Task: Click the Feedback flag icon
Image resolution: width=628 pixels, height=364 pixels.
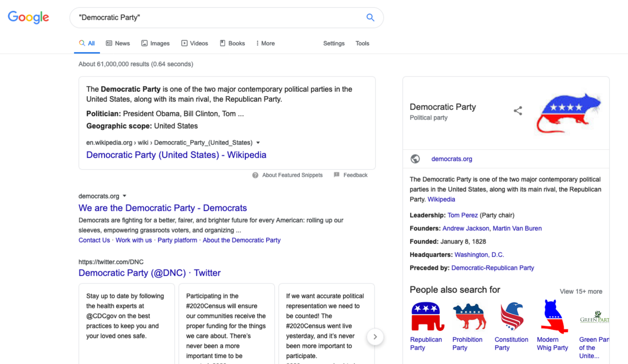Action: click(336, 175)
